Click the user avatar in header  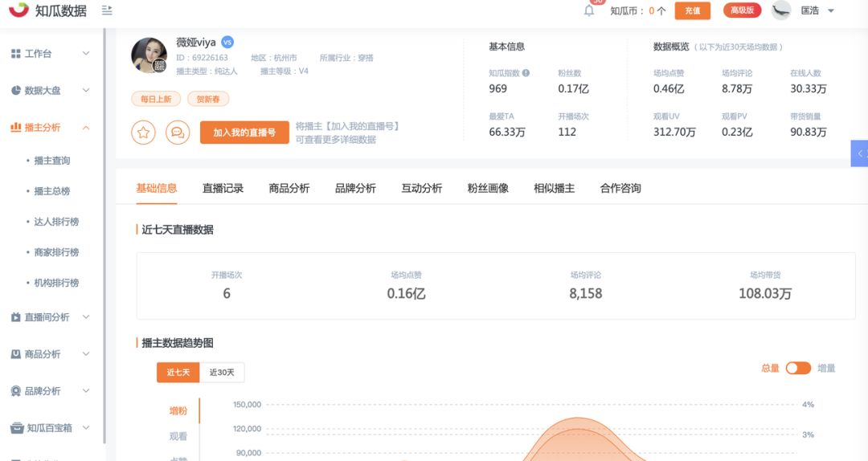tap(781, 10)
